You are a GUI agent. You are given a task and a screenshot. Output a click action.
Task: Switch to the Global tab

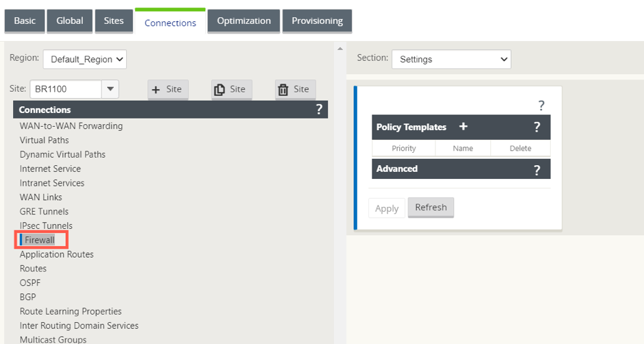pyautogui.click(x=70, y=21)
